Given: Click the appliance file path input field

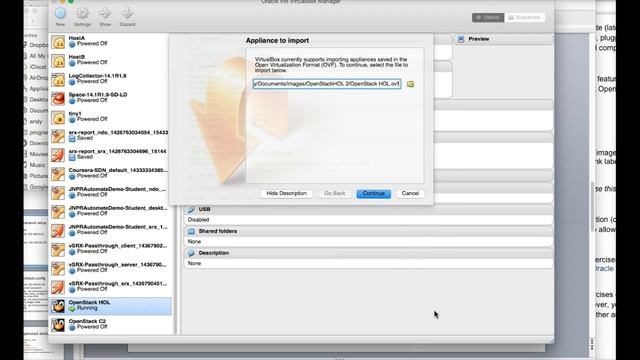Looking at the screenshot, I should (x=327, y=84).
